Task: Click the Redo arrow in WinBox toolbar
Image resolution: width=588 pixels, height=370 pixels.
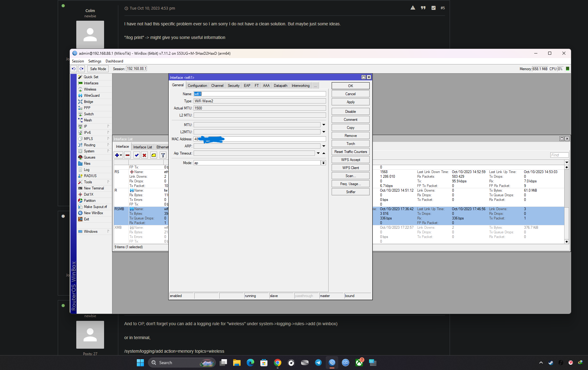Action: coord(81,69)
